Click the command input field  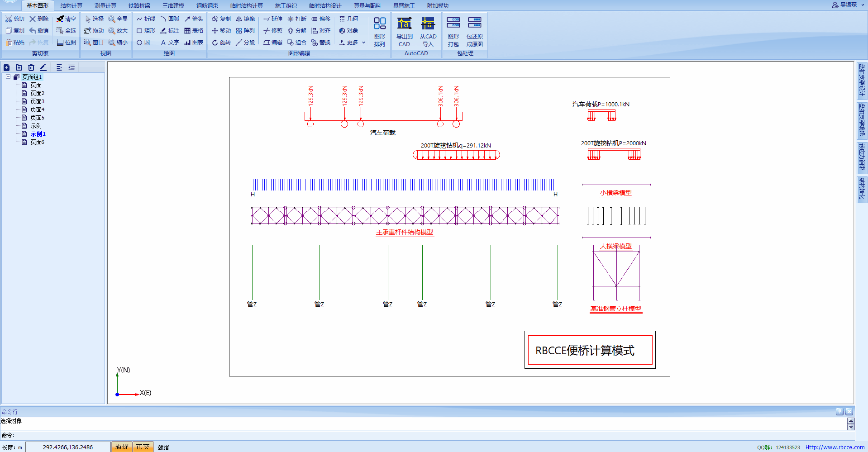point(425,435)
